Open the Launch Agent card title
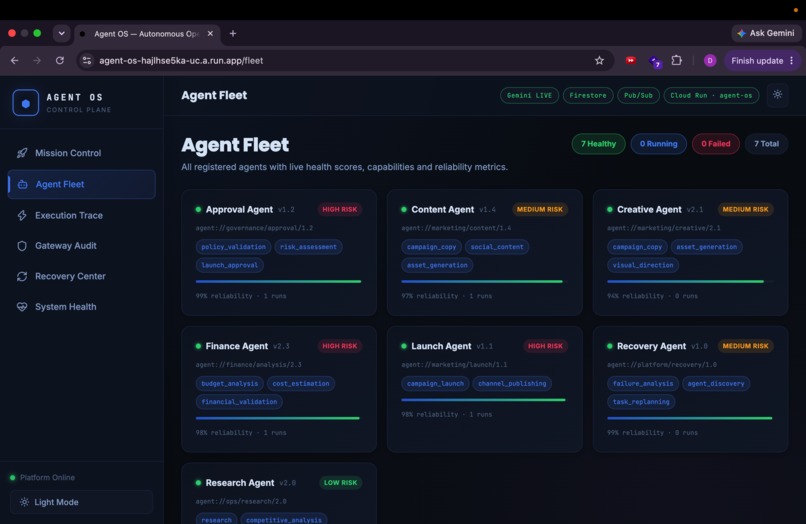The height and width of the screenshot is (524, 806). coord(441,346)
